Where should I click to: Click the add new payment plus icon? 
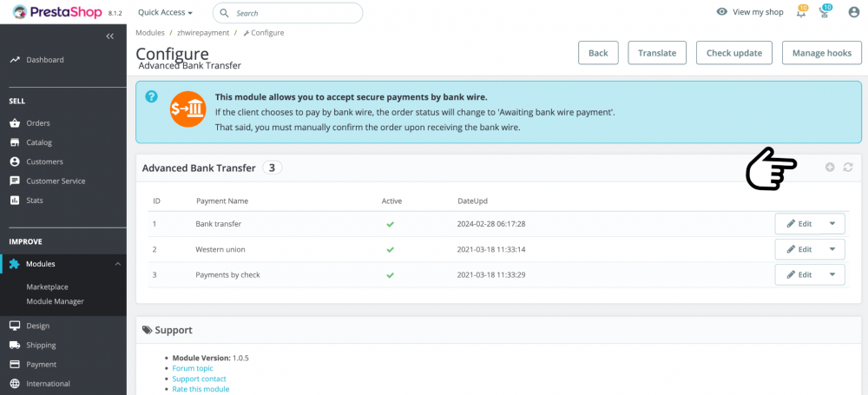[x=830, y=167]
